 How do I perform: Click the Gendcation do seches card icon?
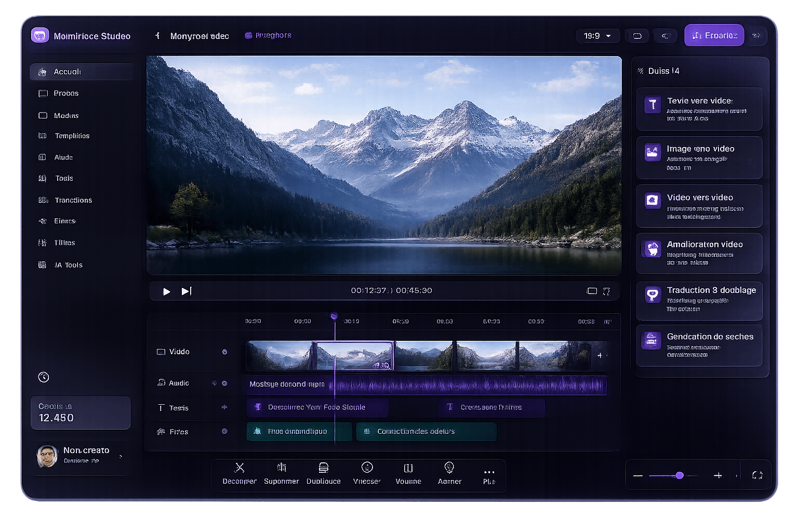pos(651,341)
